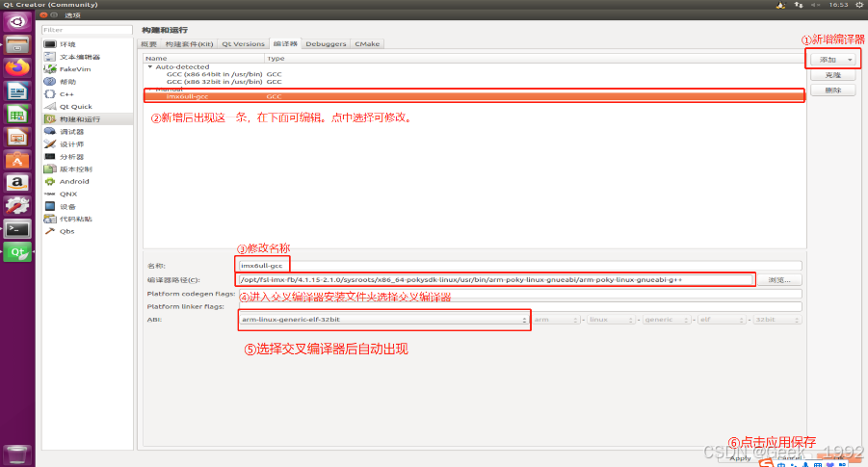Launch Firefox from the Ubuntu dock
Viewport: 868px width, 467px height.
(x=17, y=67)
